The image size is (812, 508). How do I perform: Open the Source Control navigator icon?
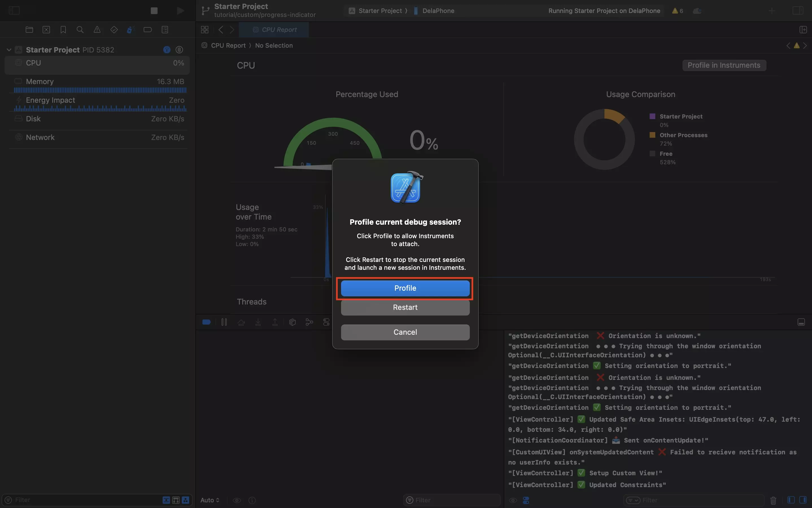point(46,30)
